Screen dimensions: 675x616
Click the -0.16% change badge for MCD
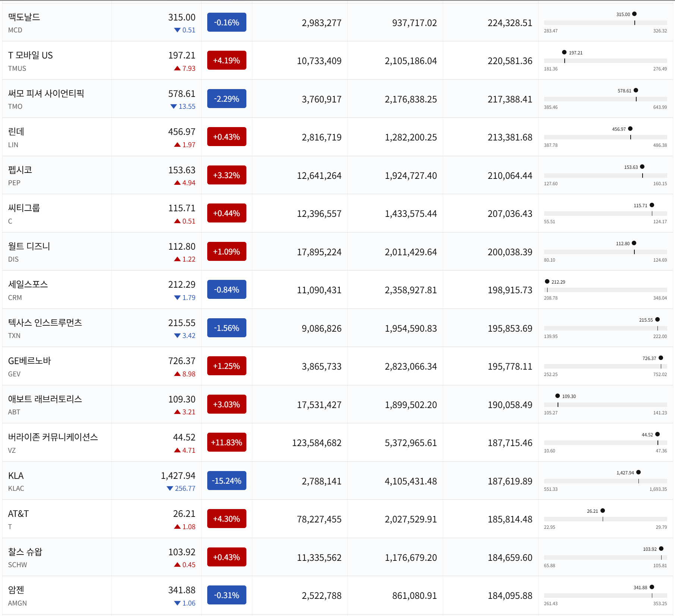tap(227, 22)
